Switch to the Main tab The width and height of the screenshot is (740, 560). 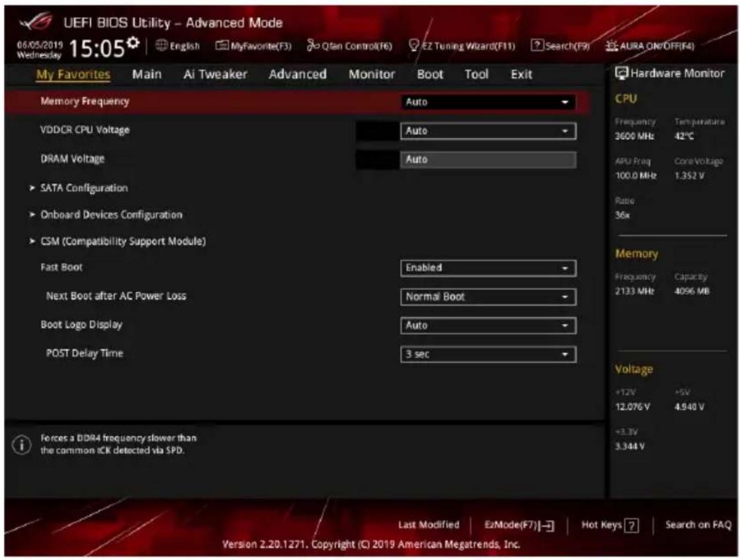[x=147, y=74]
